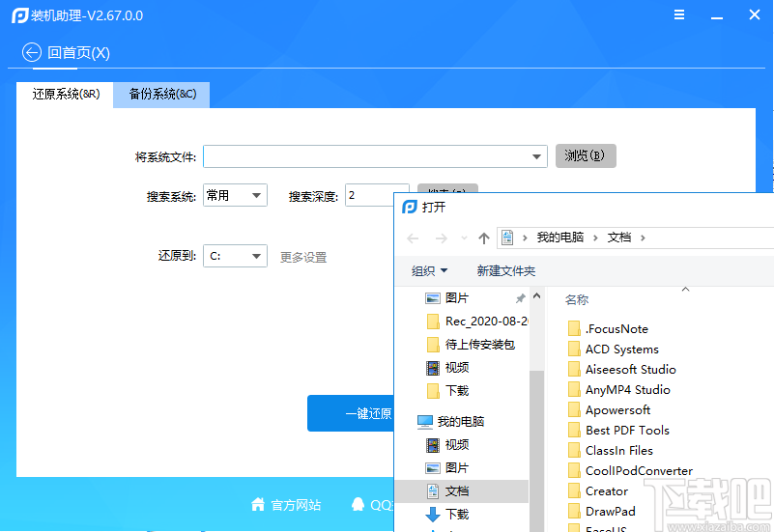Select Best PDF Tools folder
The image size is (774, 532).
[618, 430]
